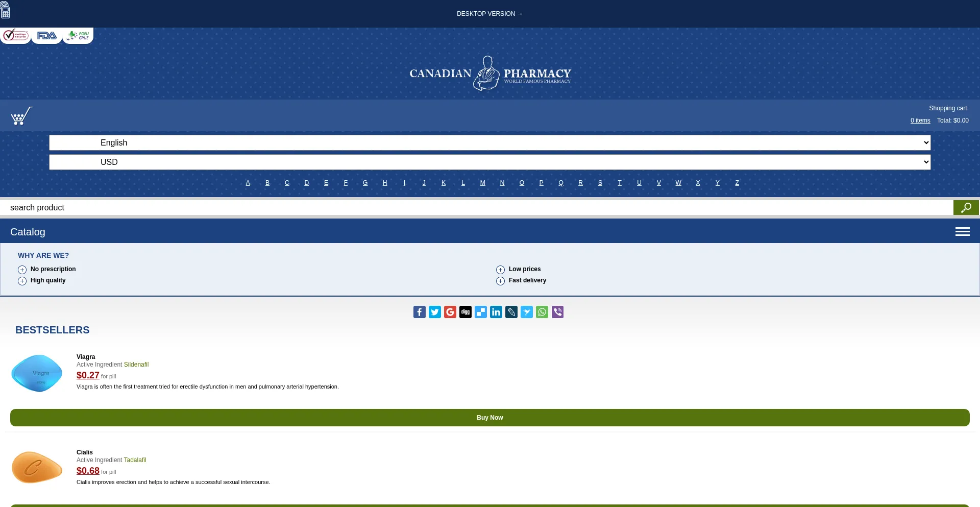Viewport: 980px width, 507px height.
Task: Click the search product input field
Action: [x=475, y=208]
